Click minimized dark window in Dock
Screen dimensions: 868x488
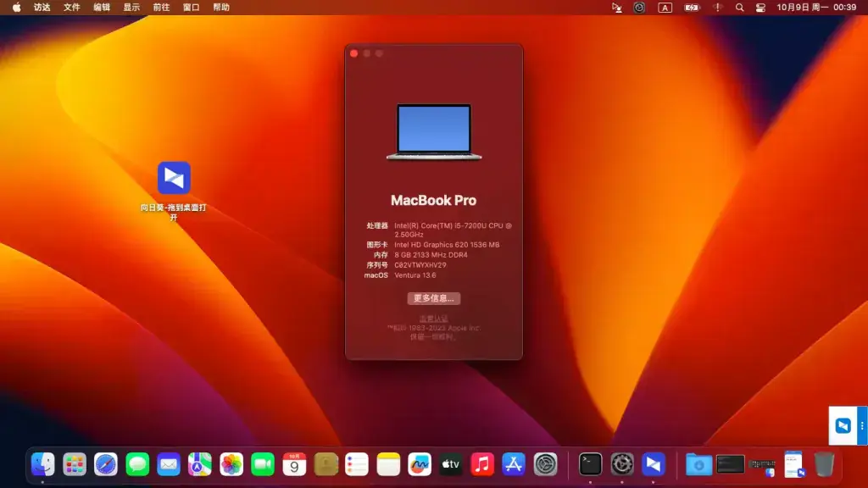click(x=730, y=464)
